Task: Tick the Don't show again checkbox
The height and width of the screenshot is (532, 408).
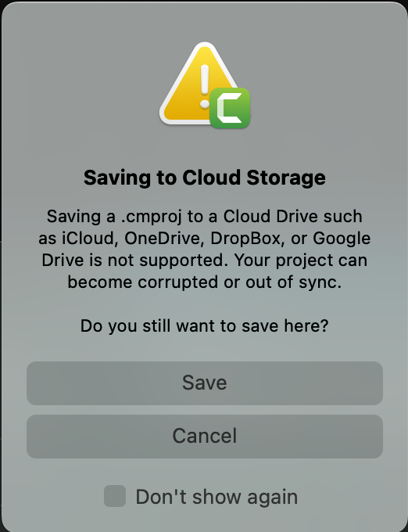Action: (115, 496)
